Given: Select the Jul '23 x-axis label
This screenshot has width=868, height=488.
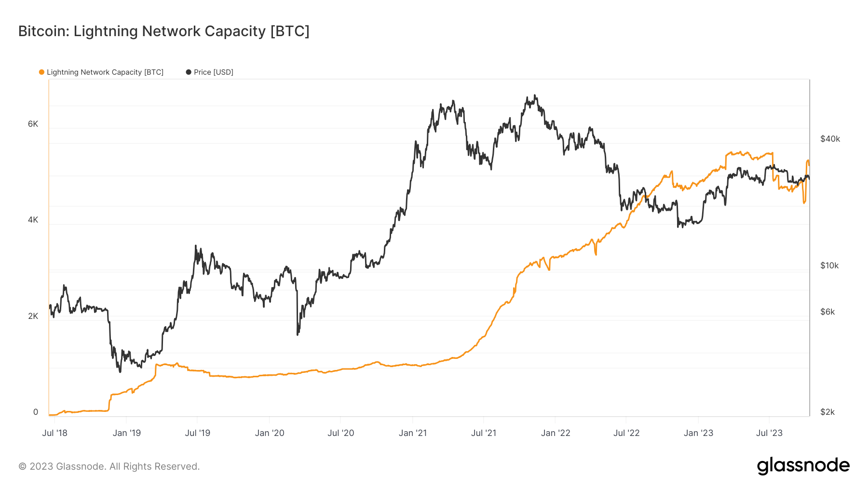Looking at the screenshot, I should (769, 433).
